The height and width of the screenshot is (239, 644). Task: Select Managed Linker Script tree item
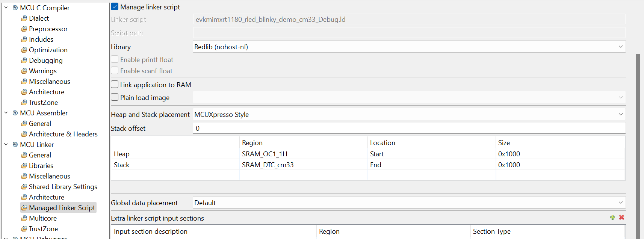click(62, 208)
